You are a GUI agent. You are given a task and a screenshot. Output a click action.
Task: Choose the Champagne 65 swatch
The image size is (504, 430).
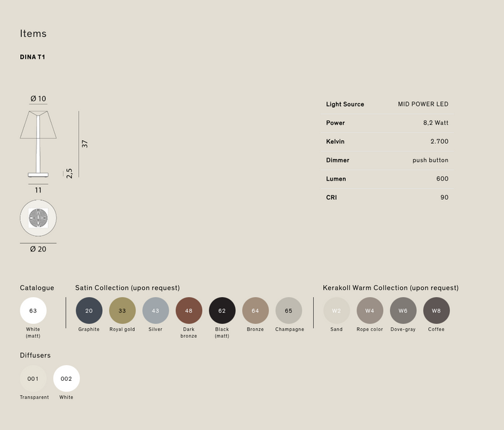(x=289, y=311)
